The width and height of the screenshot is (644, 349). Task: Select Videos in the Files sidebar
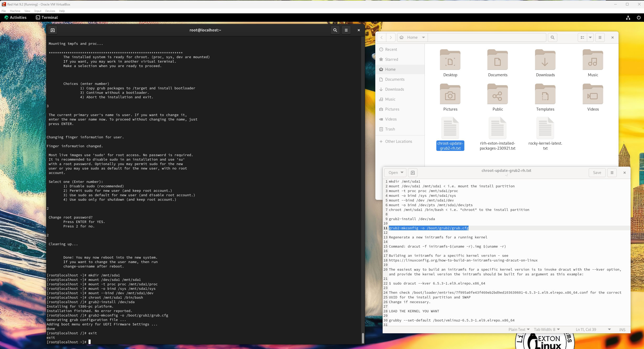click(x=400, y=119)
